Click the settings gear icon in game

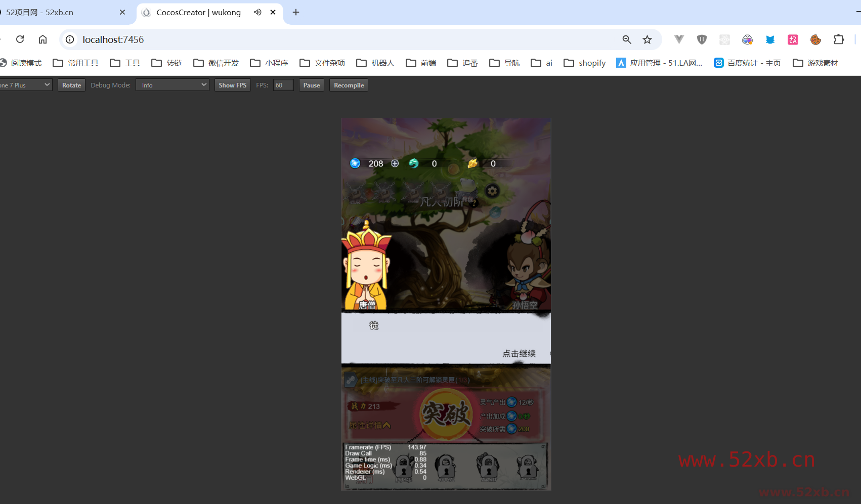click(492, 191)
